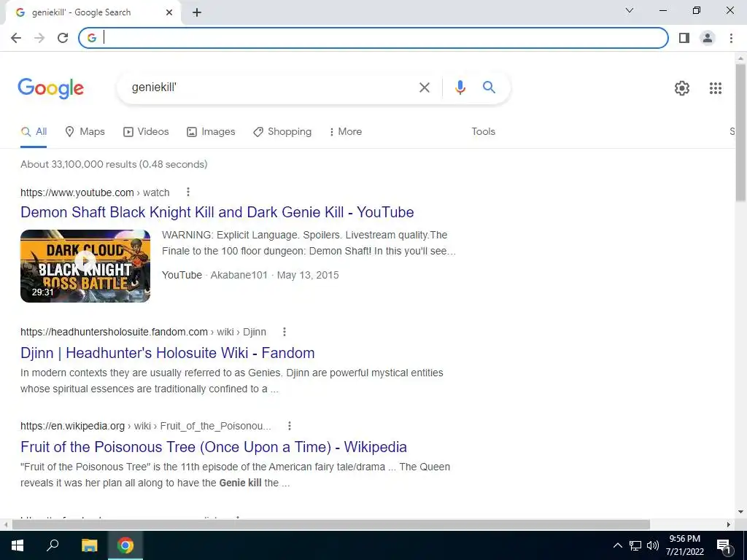Show hidden system tray icons
This screenshot has height=560, width=747.
point(617,545)
